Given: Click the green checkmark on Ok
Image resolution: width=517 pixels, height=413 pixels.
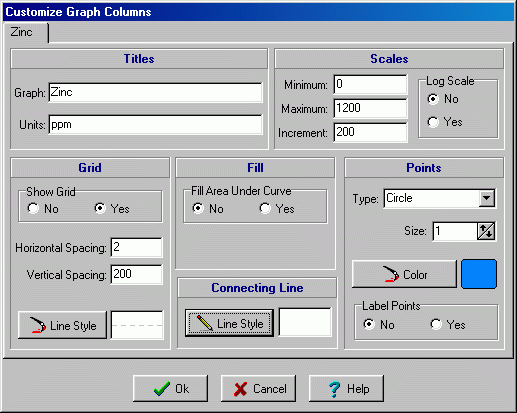Looking at the screenshot, I should (x=162, y=389).
